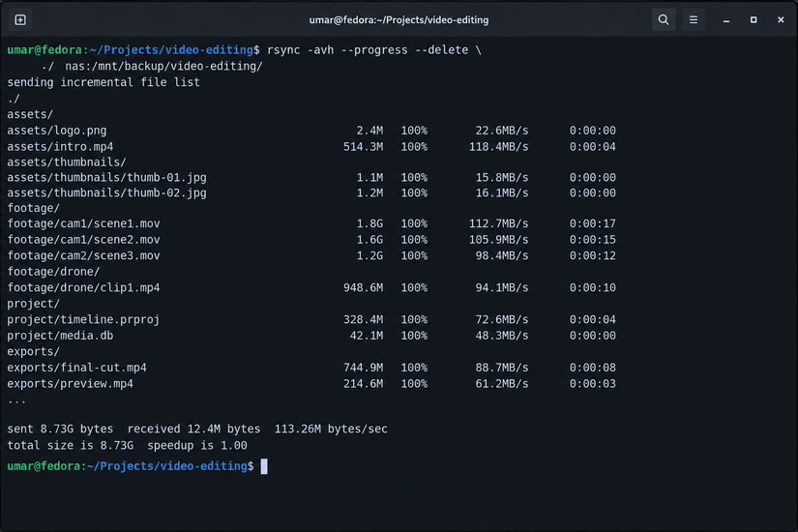Click the 113.26M bytes/sec text
The height and width of the screenshot is (532, 798).
tap(331, 429)
